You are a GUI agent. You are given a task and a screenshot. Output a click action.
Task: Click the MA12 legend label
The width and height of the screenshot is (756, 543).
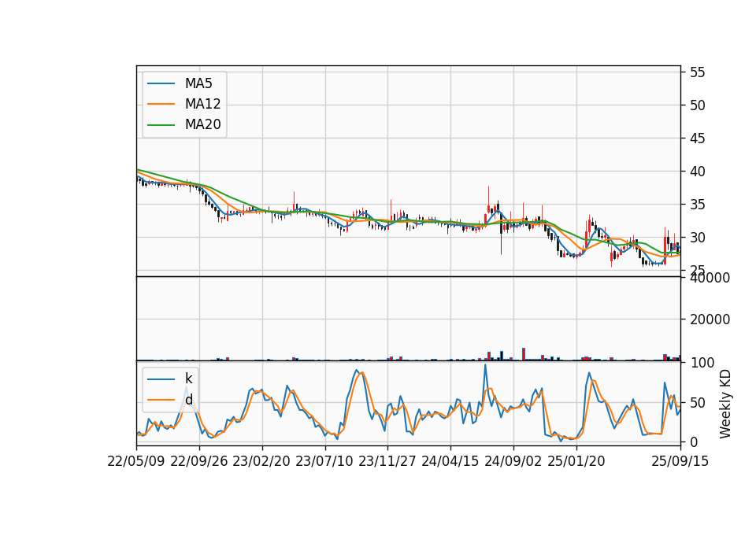click(x=202, y=104)
